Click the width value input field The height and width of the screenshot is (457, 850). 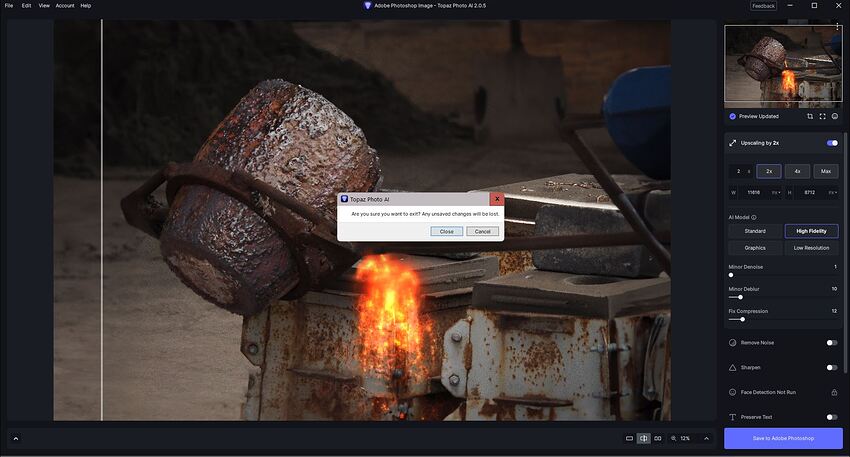[x=754, y=192]
